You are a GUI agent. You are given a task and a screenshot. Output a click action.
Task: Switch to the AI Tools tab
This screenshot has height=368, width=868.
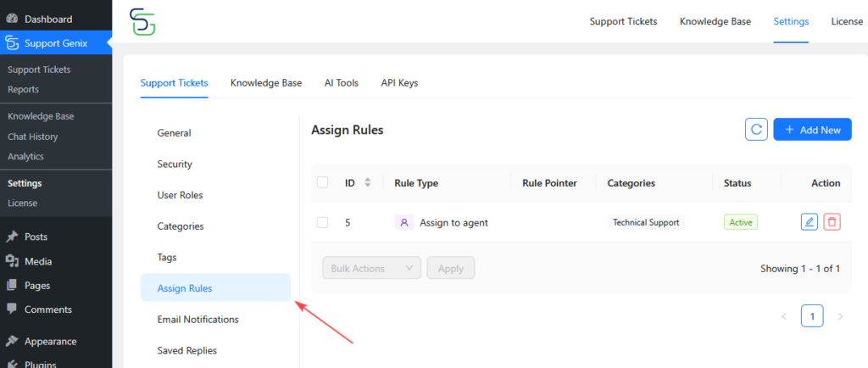coord(341,83)
